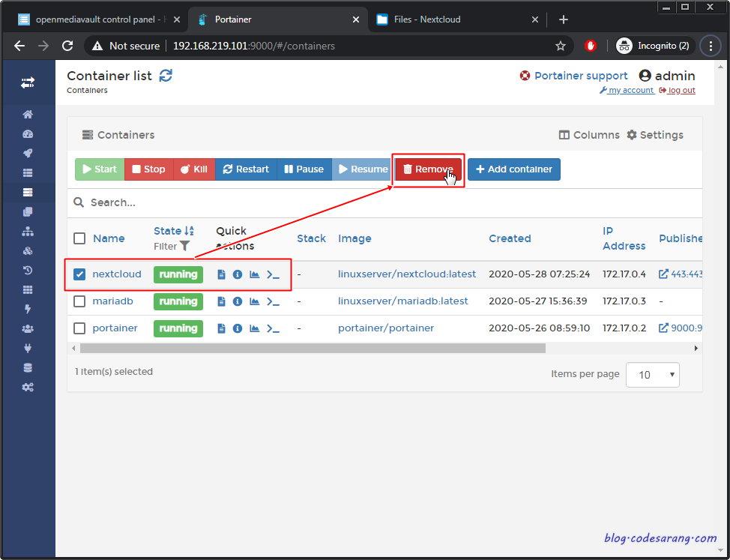Open the nextcloud container link
Image resolution: width=730 pixels, height=560 pixels.
pyautogui.click(x=117, y=274)
